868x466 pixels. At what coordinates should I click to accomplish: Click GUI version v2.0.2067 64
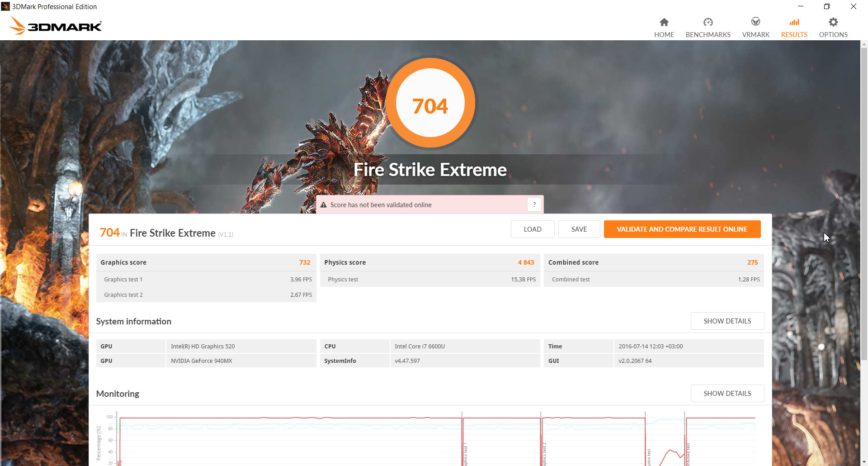tap(635, 361)
